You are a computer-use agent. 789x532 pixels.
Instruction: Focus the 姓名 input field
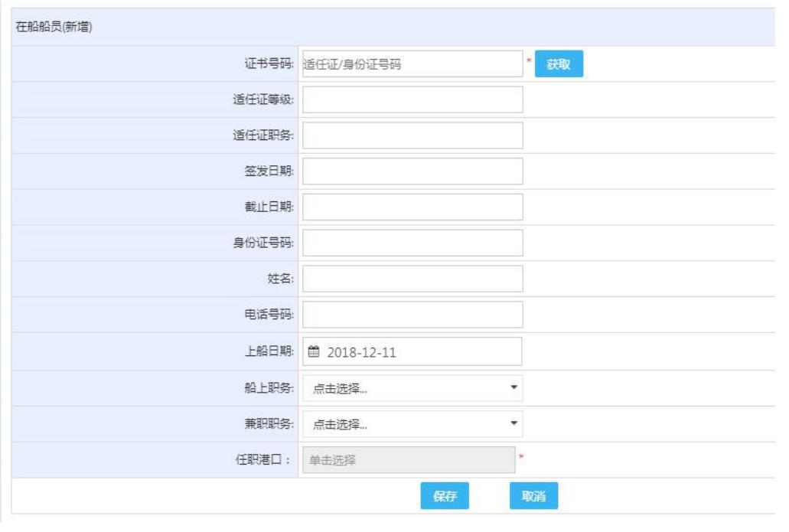point(412,279)
